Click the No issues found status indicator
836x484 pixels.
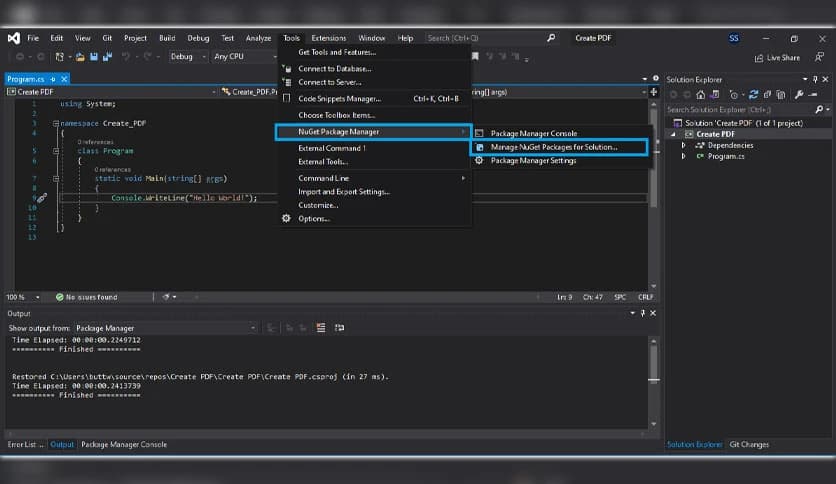point(86,297)
